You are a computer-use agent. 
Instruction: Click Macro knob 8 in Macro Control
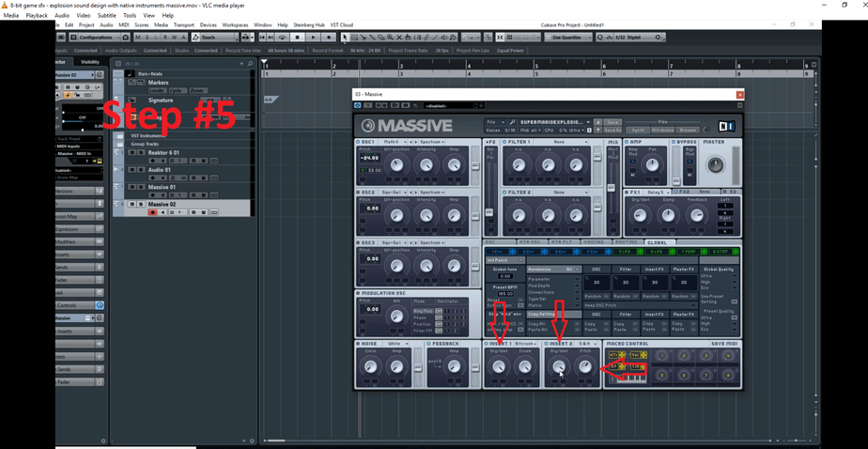729,376
